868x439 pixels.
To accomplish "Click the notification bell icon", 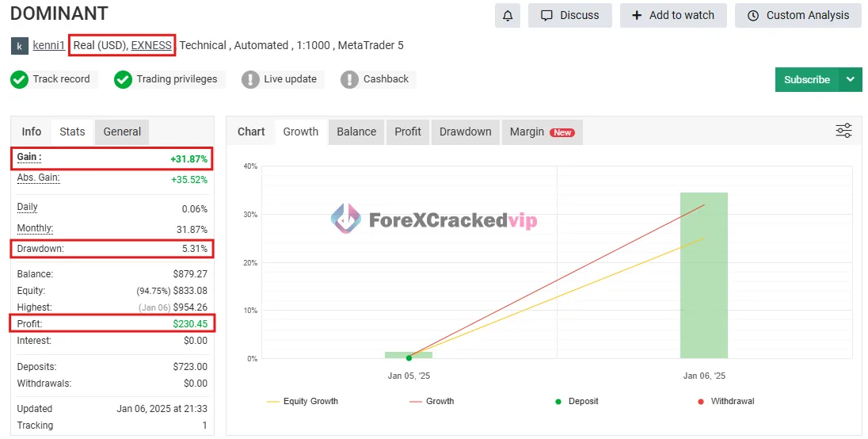I will tap(508, 16).
